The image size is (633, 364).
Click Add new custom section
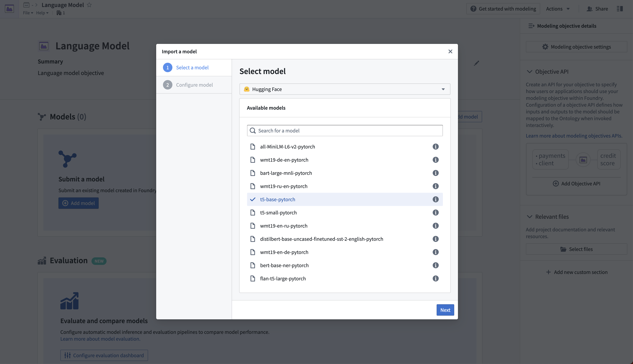click(x=576, y=272)
